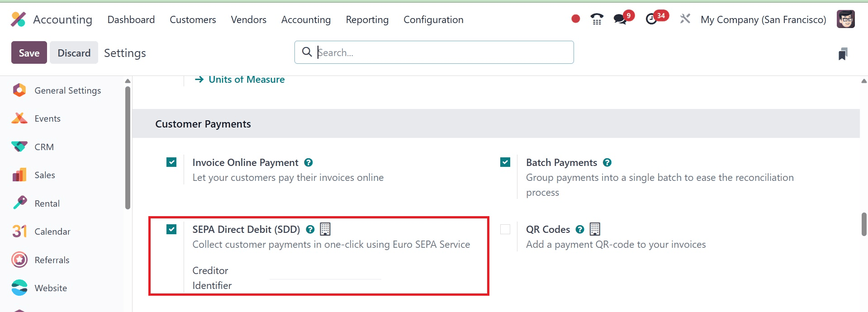Open the Vendors menu
Image resolution: width=868 pixels, height=312 pixels.
(x=249, y=19)
